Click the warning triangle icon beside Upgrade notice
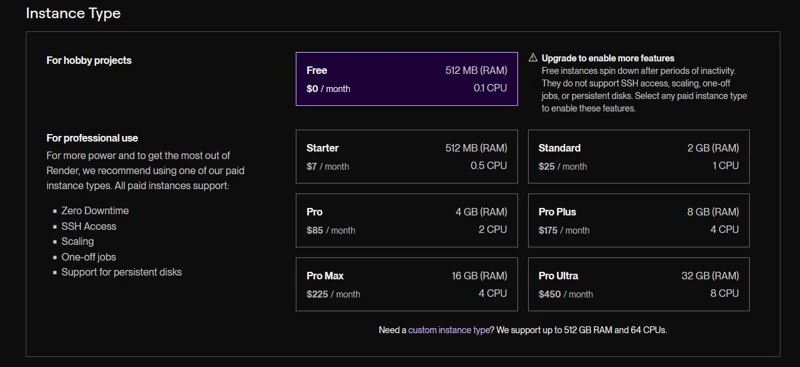This screenshot has width=800, height=367. pyautogui.click(x=533, y=58)
